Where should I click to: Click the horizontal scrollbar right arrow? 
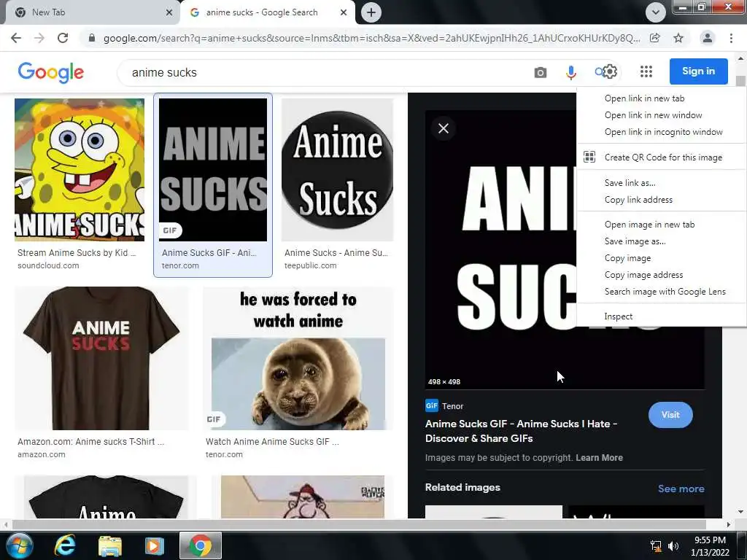pos(728,524)
